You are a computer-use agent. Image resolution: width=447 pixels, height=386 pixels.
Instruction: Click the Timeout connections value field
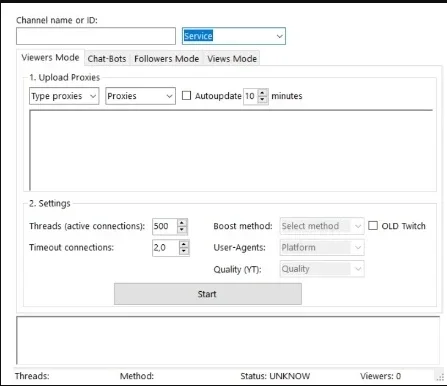click(166, 248)
